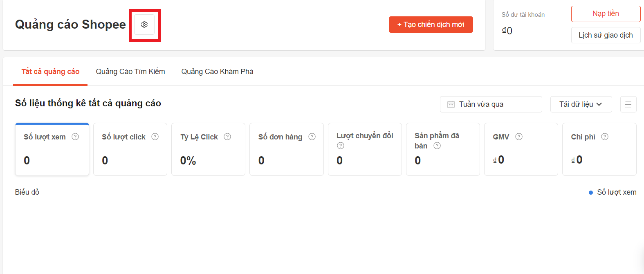Click the help icon beside Số đơn hàng
This screenshot has width=644, height=274.
(312, 137)
